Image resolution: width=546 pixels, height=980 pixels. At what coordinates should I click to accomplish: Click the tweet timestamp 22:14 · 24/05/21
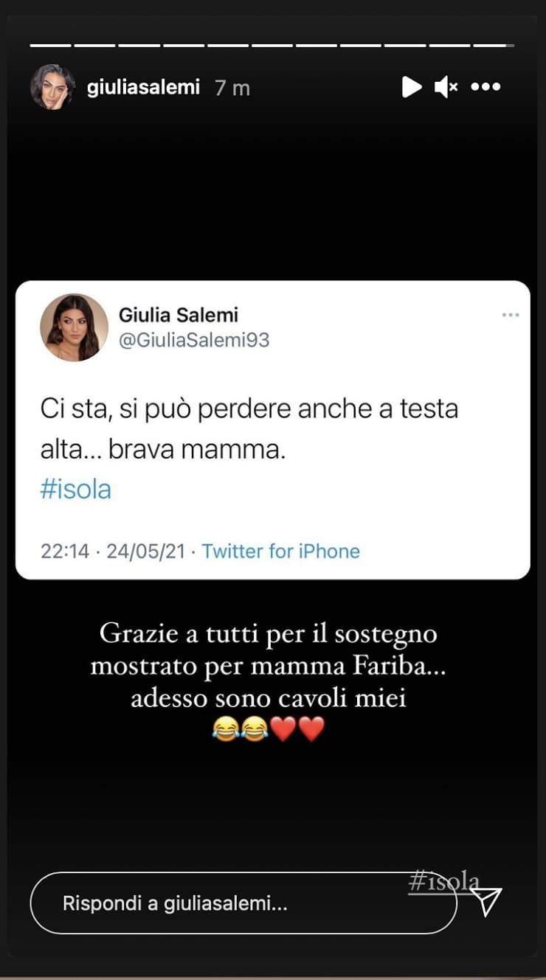tap(118, 551)
